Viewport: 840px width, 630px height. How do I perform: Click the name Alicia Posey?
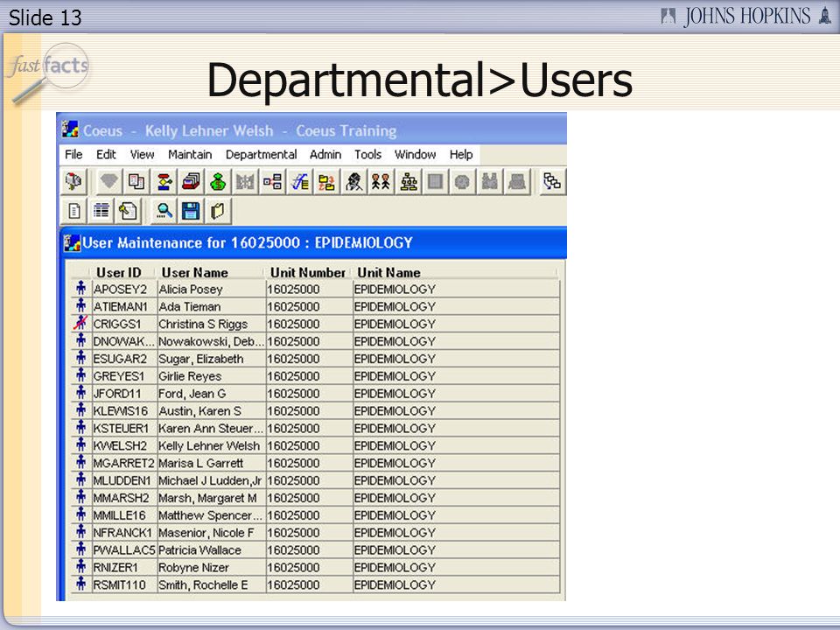[190, 290]
